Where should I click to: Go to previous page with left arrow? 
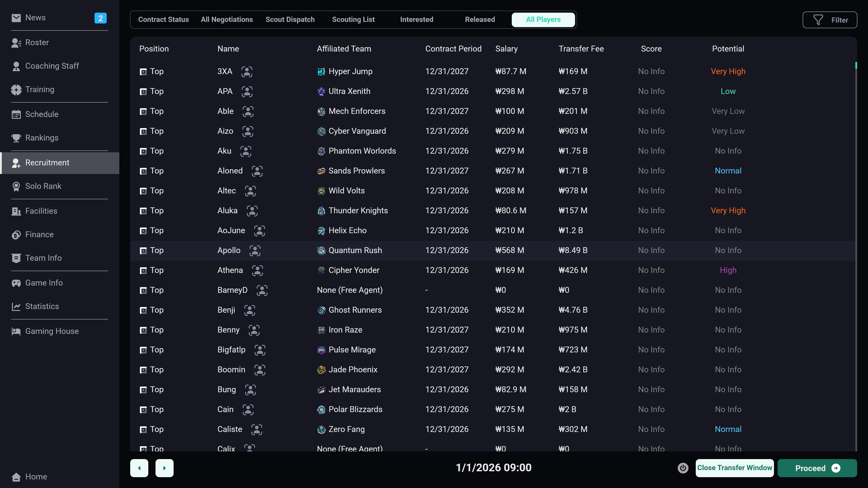click(x=139, y=468)
